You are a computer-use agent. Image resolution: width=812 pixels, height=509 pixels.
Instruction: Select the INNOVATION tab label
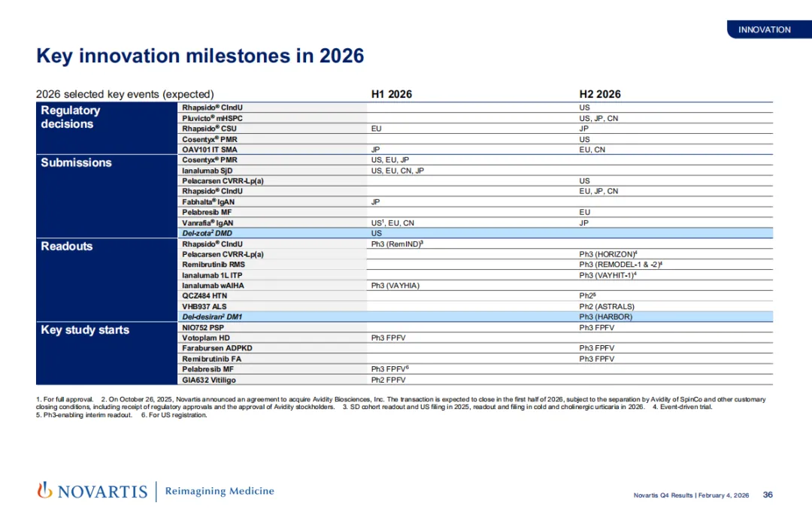(764, 30)
